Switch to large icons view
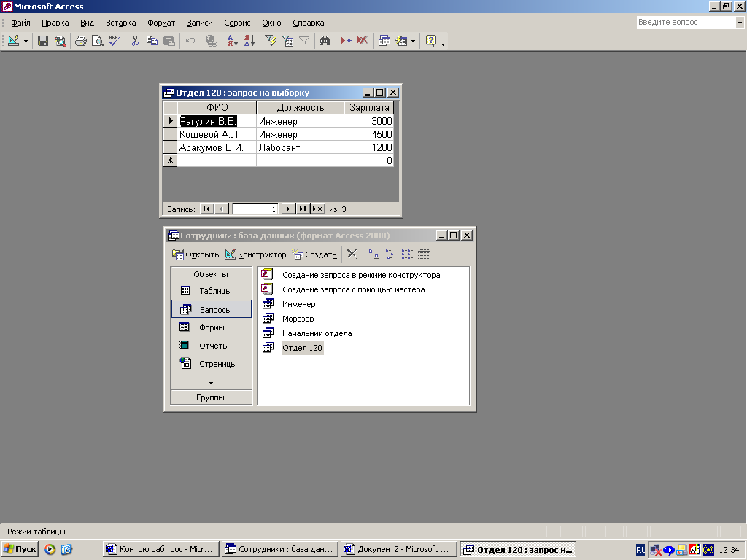Image resolution: width=747 pixels, height=560 pixels. pyautogui.click(x=373, y=254)
